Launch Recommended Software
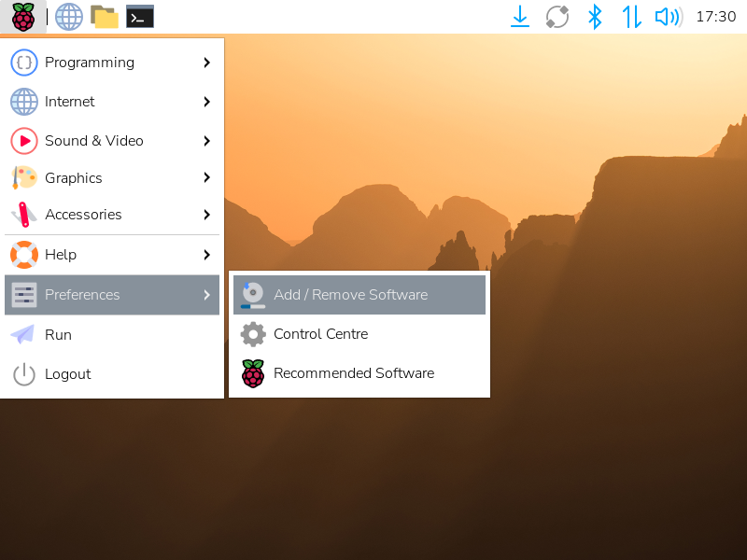This screenshot has width=747, height=560. coord(353,373)
